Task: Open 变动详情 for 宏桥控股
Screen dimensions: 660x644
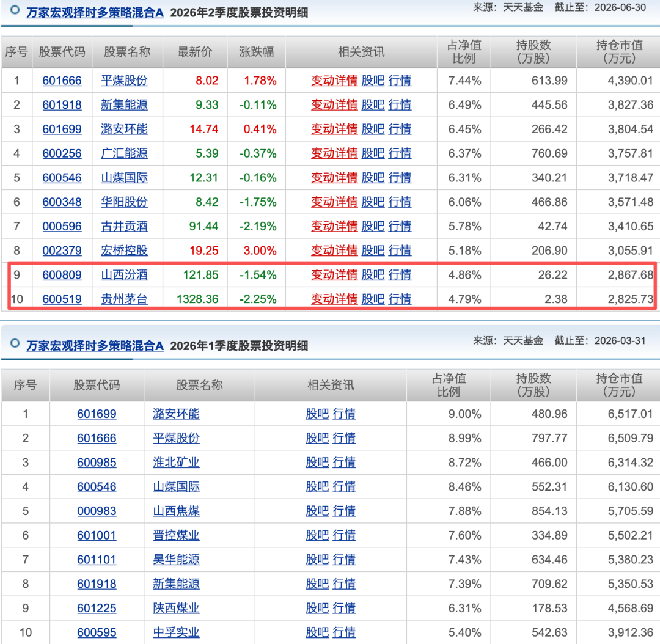Action: pos(334,251)
